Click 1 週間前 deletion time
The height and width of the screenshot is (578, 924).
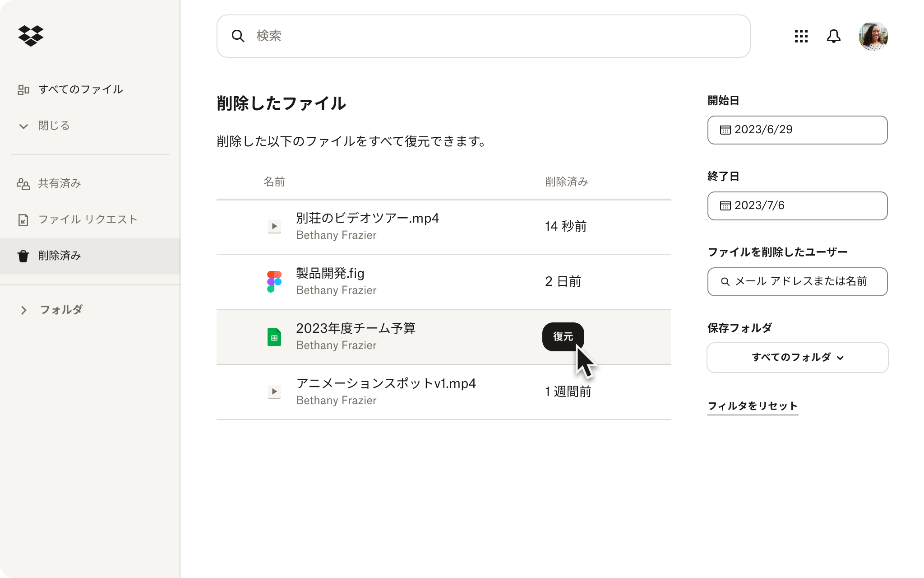click(568, 391)
